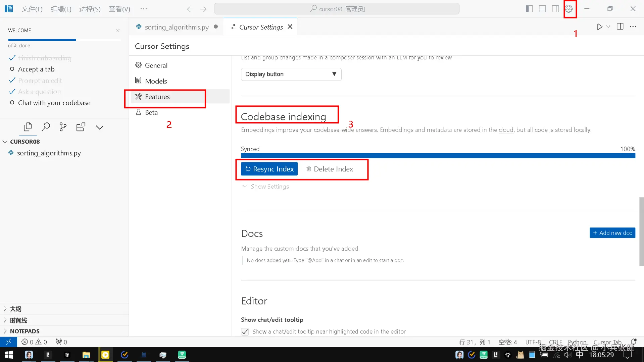The height and width of the screenshot is (362, 644).
Task: Click the Add new doc button
Action: pyautogui.click(x=612, y=233)
